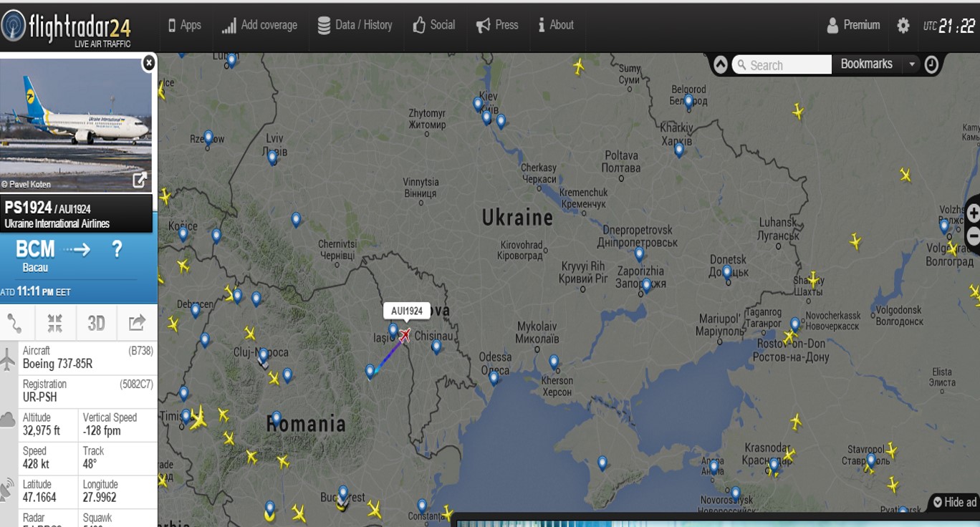Click the Add coverage link

point(259,25)
